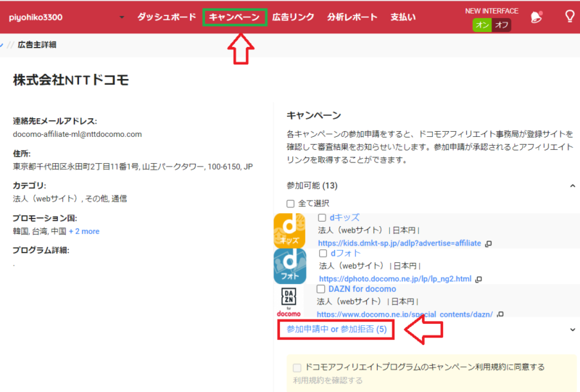Screen dimensions: 580x392
Task: Tick the DAZN for docomo checkbox
Action: (320, 289)
